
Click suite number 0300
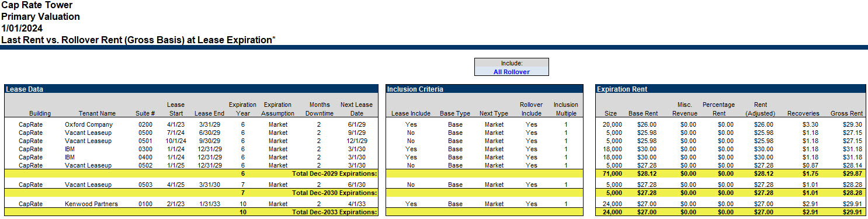point(145,149)
